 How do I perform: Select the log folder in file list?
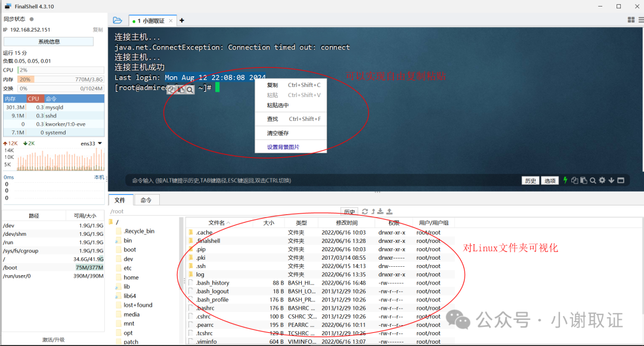(320, 275)
